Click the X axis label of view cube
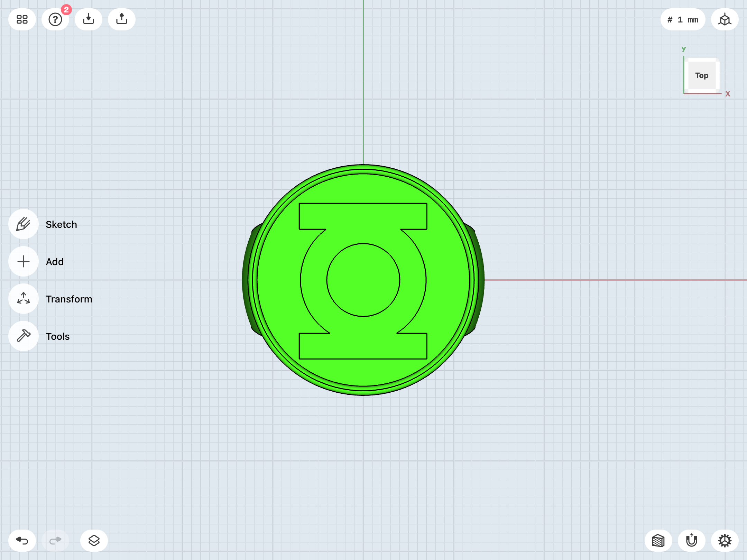 tap(728, 94)
